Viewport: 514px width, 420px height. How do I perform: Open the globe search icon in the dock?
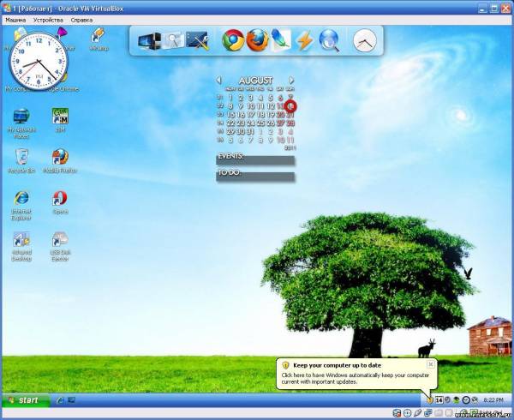click(329, 40)
